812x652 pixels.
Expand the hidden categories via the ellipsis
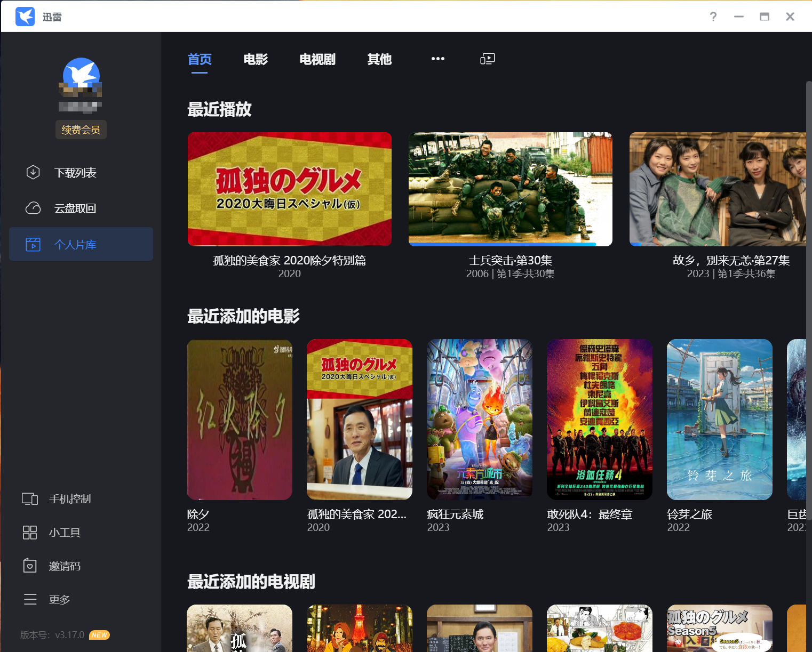tap(438, 59)
